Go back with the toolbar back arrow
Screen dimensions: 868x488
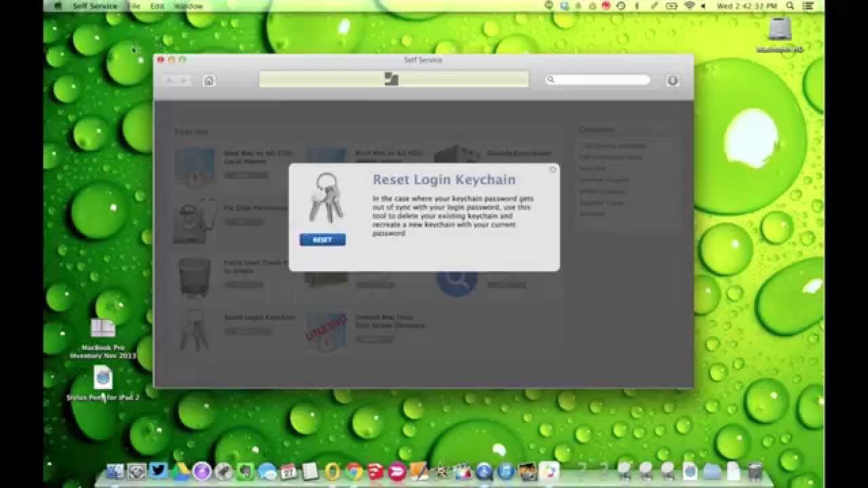coord(170,81)
